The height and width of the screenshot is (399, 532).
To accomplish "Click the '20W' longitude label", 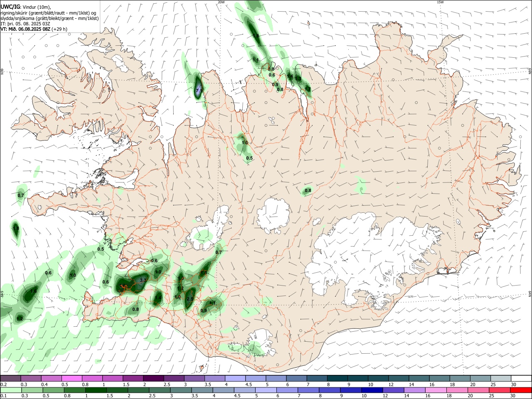I will pyautogui.click(x=221, y=2).
